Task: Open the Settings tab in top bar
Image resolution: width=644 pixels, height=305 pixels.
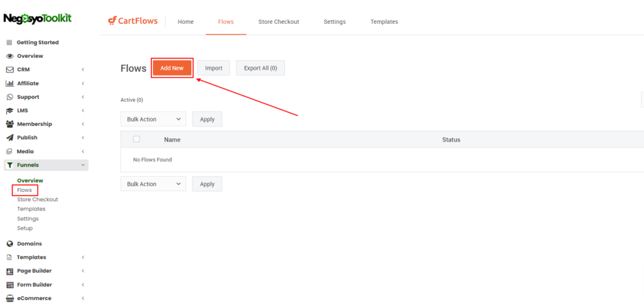Action: click(x=335, y=22)
